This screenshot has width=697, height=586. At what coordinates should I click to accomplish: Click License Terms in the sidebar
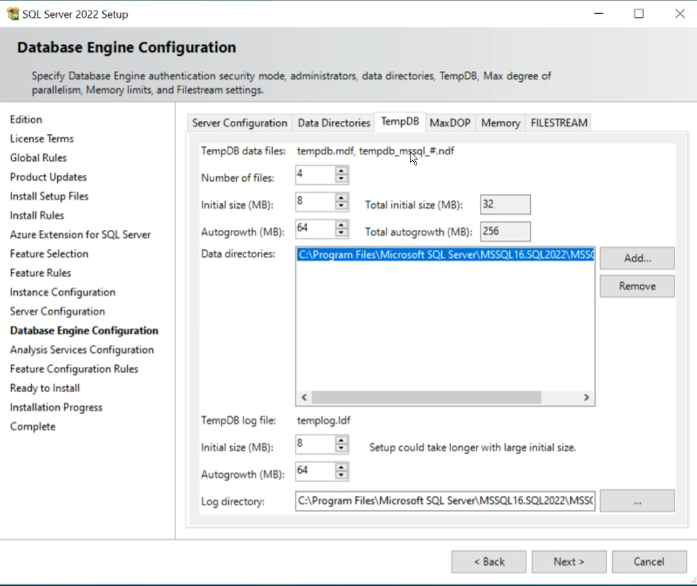pyautogui.click(x=42, y=139)
